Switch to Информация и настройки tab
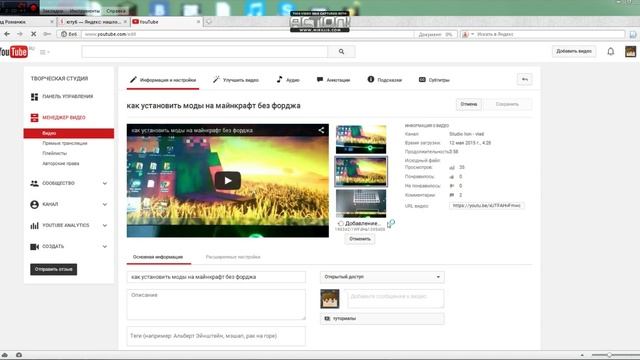Screen dimensions: 640x360 click(x=163, y=80)
